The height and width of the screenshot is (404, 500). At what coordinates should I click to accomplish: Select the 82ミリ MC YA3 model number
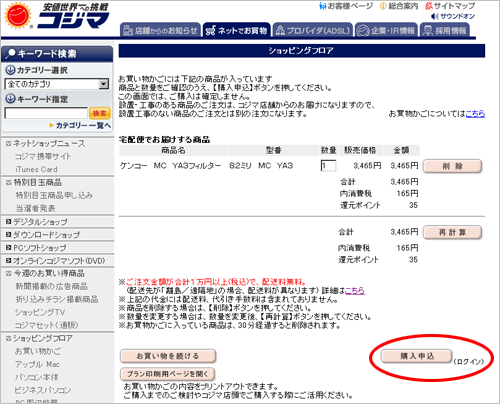[x=261, y=166]
